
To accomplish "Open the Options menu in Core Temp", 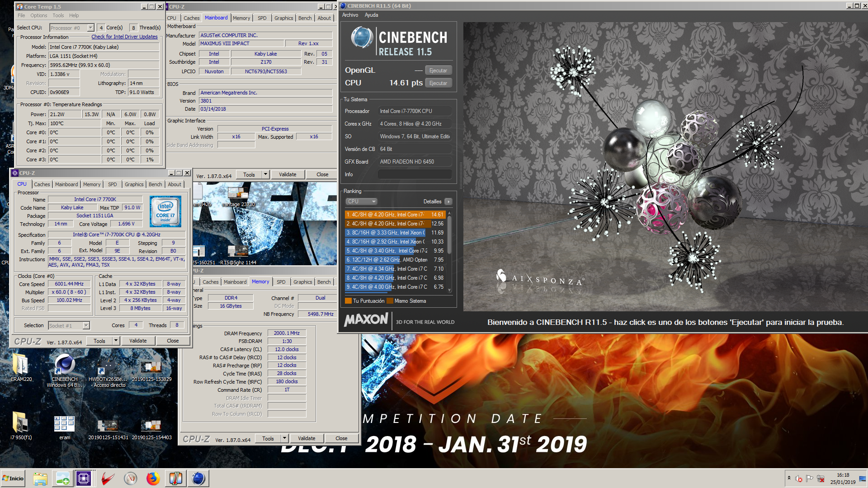I will coord(39,15).
